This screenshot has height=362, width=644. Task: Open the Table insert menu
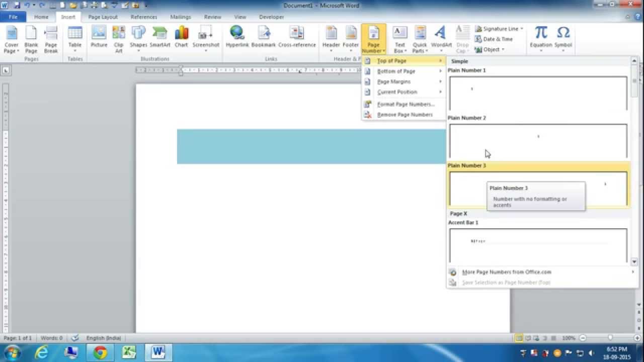click(75, 40)
